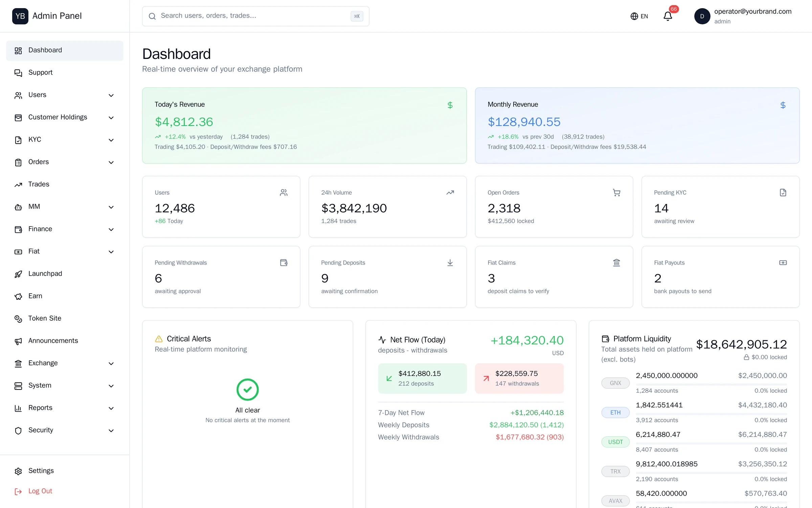
Task: Click the D user avatar
Action: [x=702, y=16]
